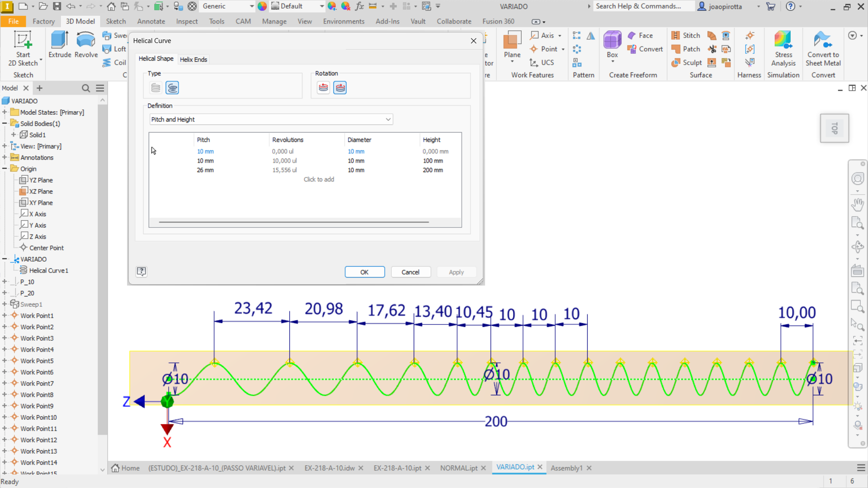
Task: Select the spiral helix Type option
Action: pyautogui.click(x=172, y=87)
